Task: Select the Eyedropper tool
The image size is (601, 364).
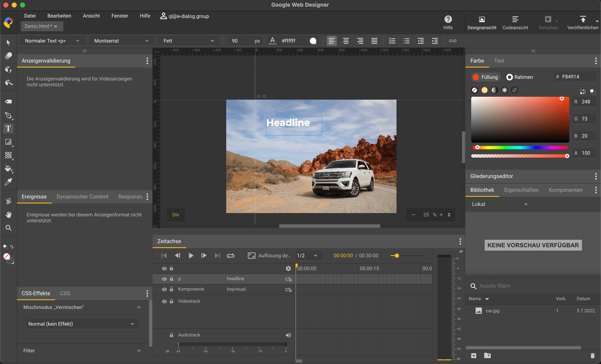Action: [x=8, y=182]
